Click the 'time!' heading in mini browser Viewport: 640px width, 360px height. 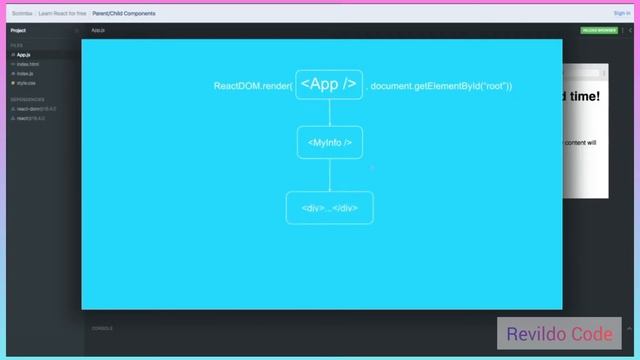click(x=584, y=96)
